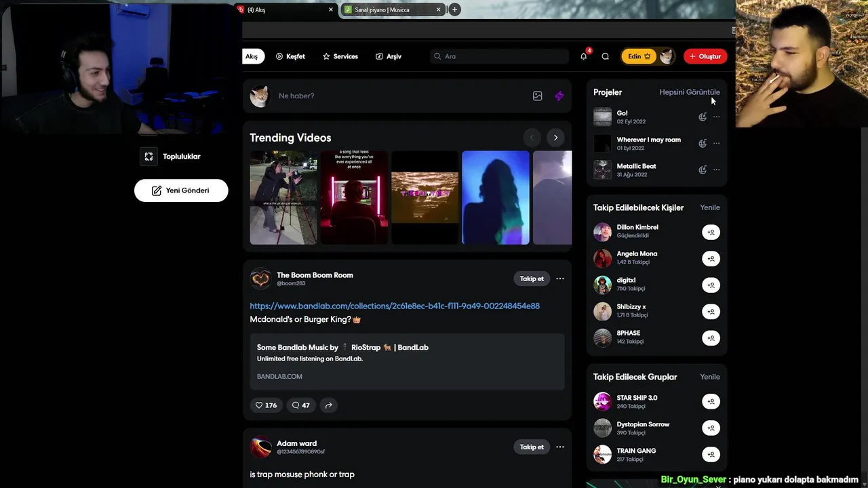Switch to Sanal piyano | Musicca tab
The width and height of the screenshot is (868, 488).
(393, 9)
